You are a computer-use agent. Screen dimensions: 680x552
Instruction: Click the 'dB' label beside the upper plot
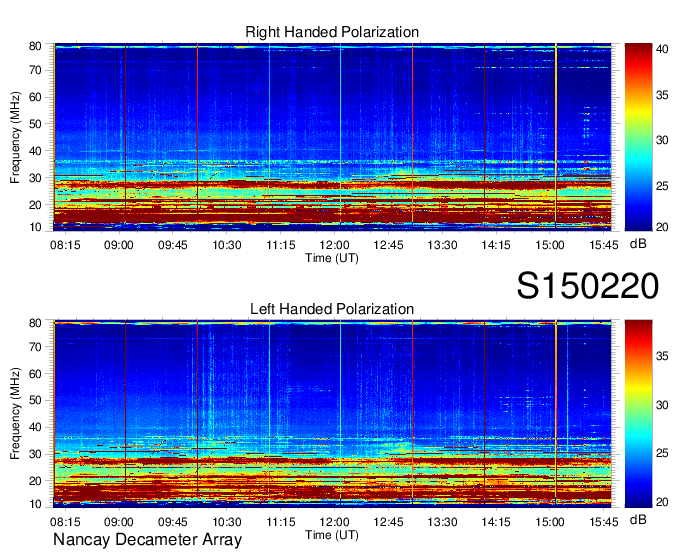coord(638,244)
